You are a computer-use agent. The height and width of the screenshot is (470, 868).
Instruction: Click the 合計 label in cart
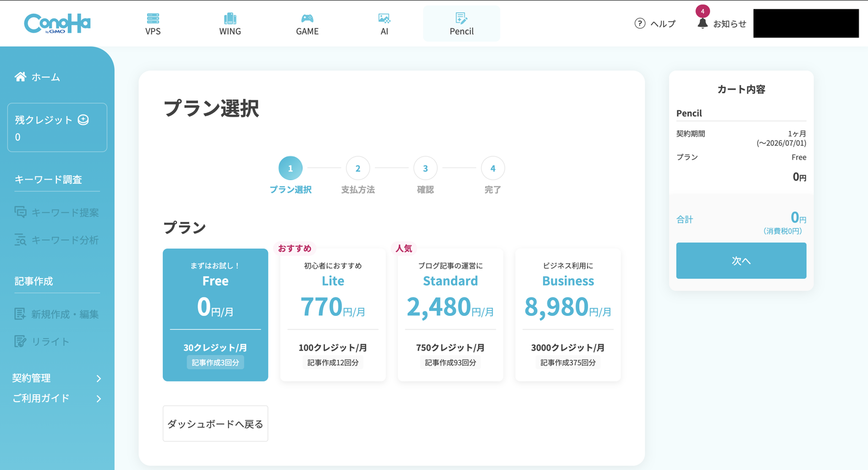(685, 219)
